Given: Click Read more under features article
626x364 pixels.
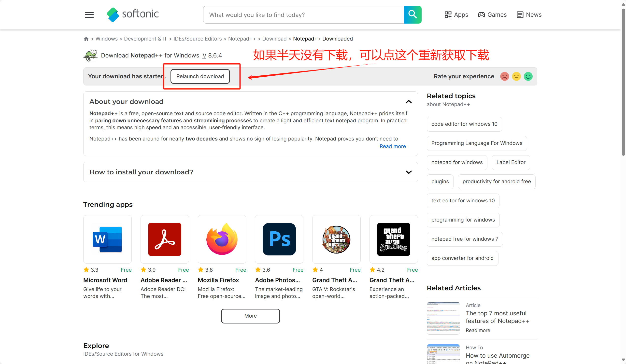Looking at the screenshot, I should (x=478, y=330).
